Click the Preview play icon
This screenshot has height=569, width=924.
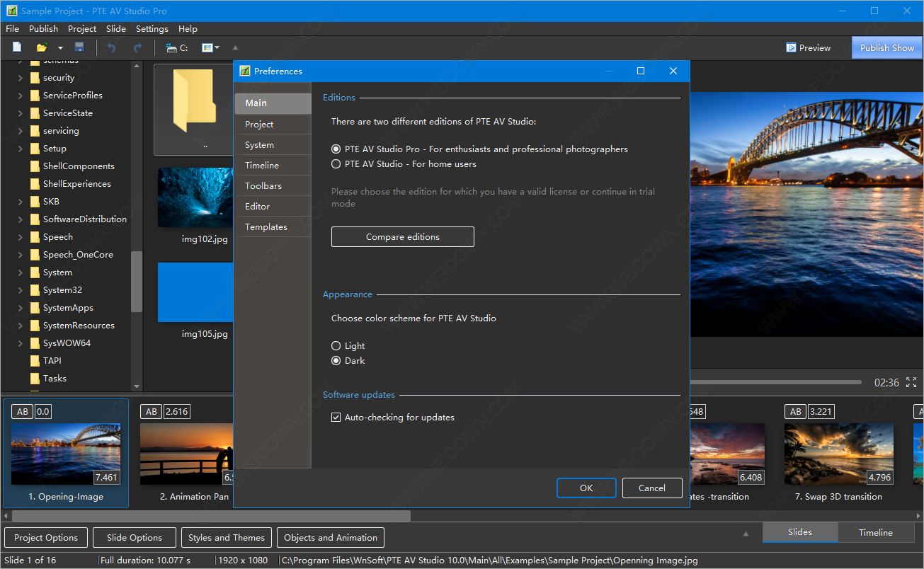pos(791,47)
